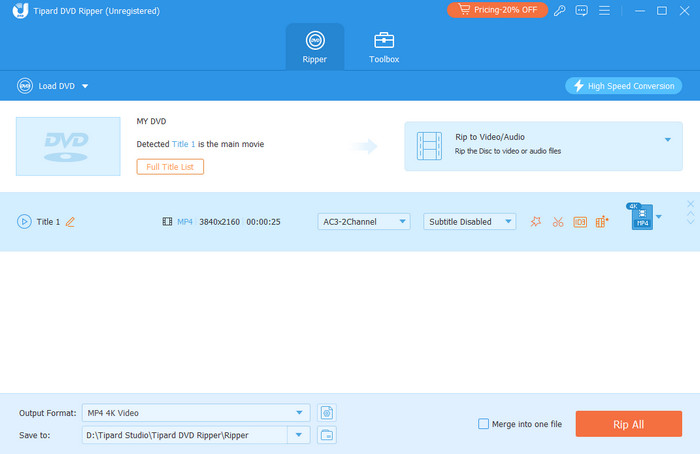Open the hamburger menu icon
Image resolution: width=700 pixels, height=454 pixels.
click(x=604, y=10)
